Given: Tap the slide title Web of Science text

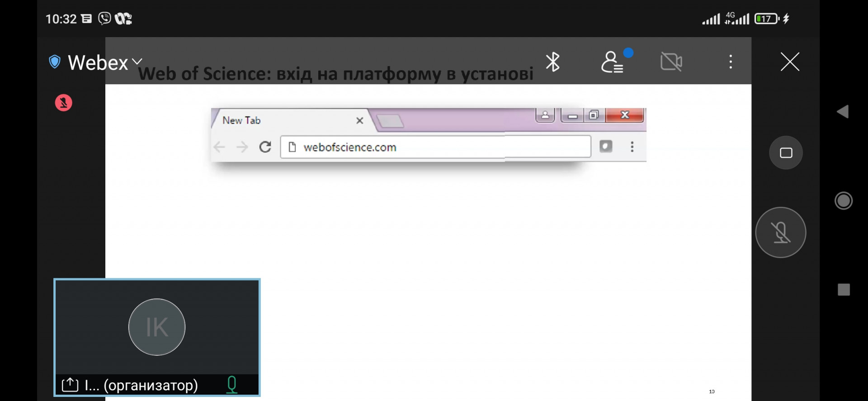Looking at the screenshot, I should pos(335,73).
